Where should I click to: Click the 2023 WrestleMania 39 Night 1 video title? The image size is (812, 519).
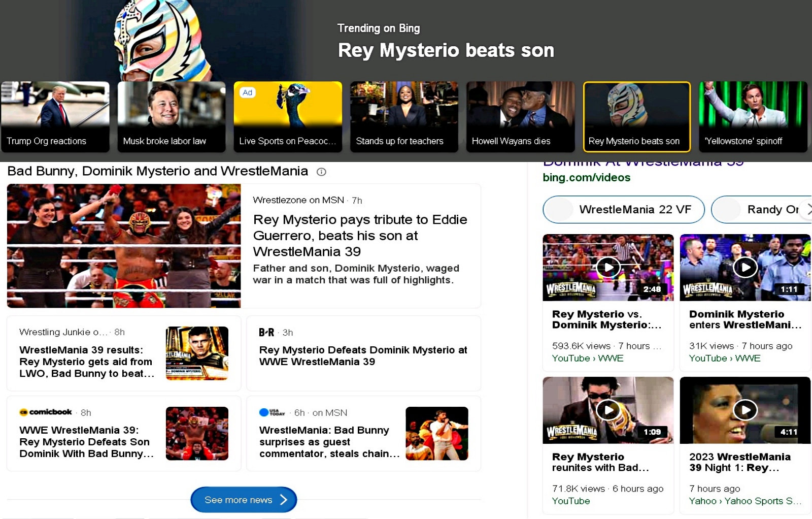pyautogui.click(x=740, y=462)
